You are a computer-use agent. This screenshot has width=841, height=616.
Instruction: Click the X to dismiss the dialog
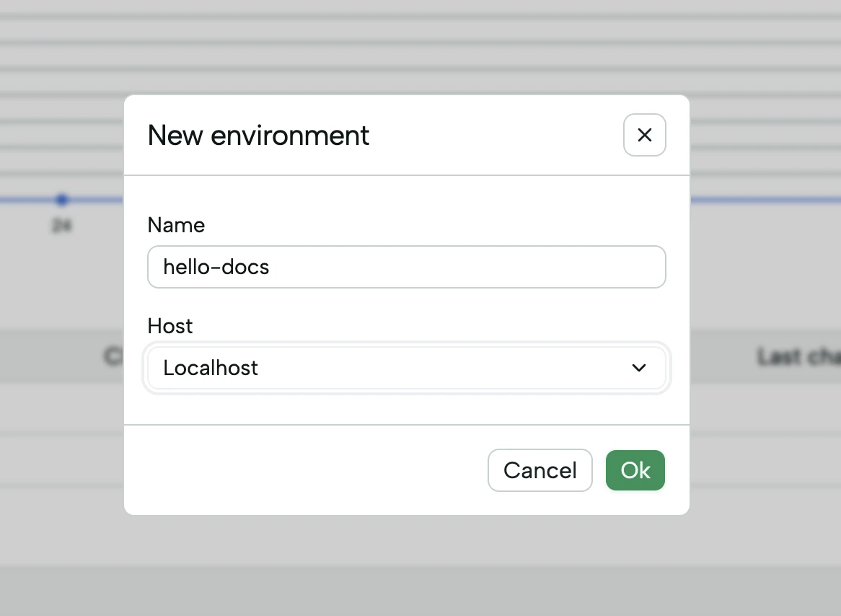(644, 135)
